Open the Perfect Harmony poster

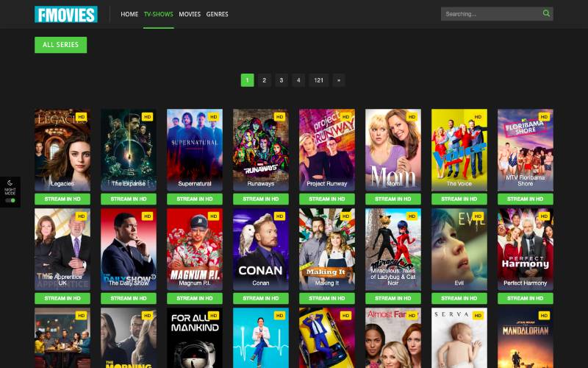point(526,250)
